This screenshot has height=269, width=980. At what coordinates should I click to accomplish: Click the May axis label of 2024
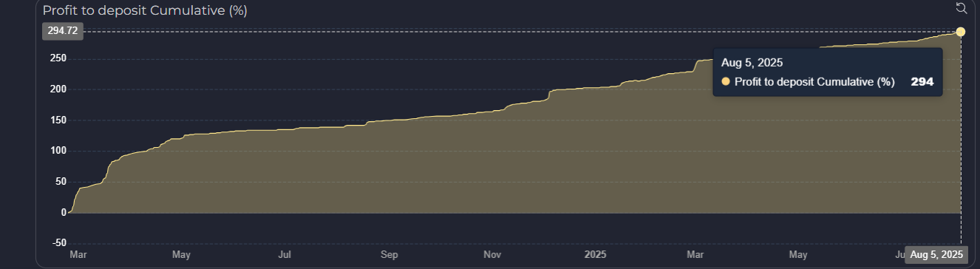coord(181,254)
